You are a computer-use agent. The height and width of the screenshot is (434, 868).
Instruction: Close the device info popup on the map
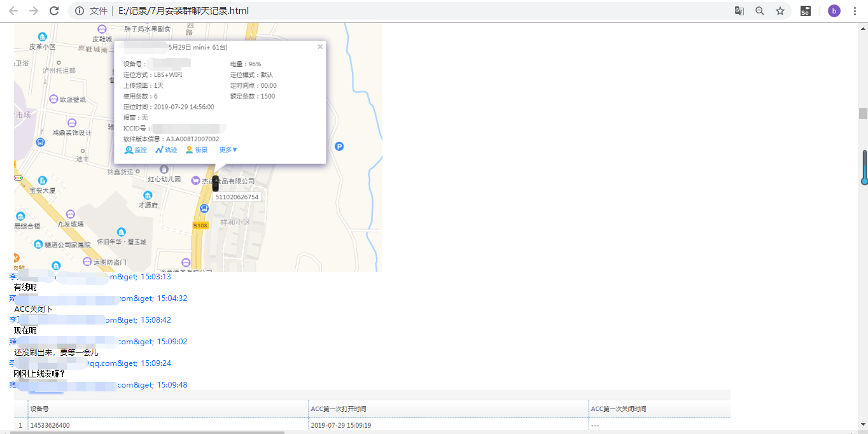point(320,46)
